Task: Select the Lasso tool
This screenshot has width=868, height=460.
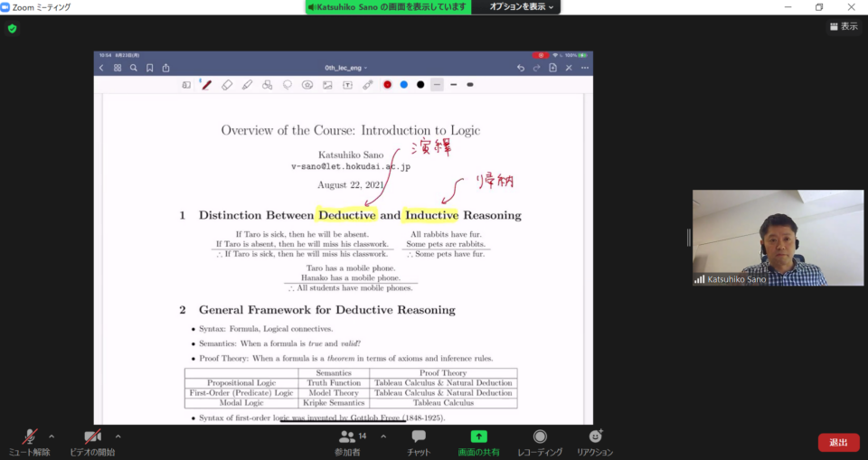Action: [288, 85]
